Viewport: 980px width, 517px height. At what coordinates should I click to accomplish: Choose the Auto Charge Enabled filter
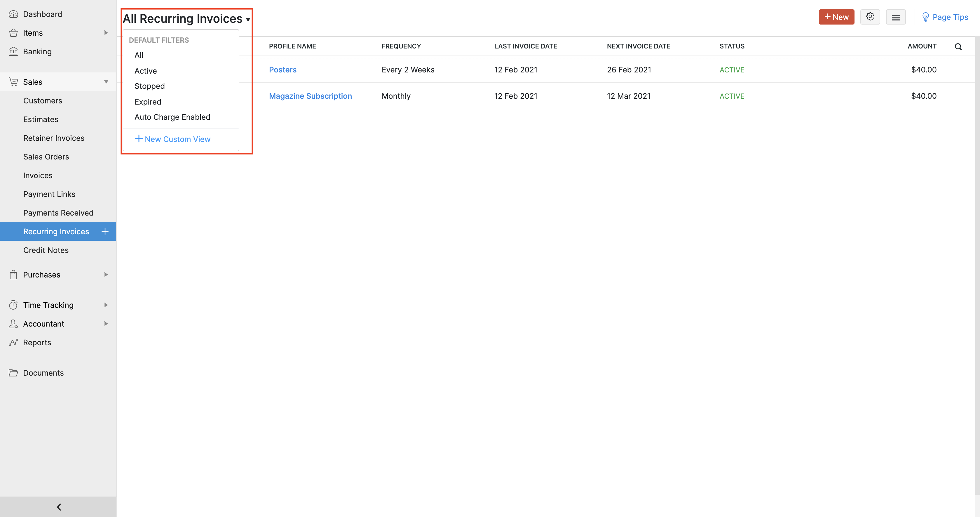pyautogui.click(x=172, y=117)
